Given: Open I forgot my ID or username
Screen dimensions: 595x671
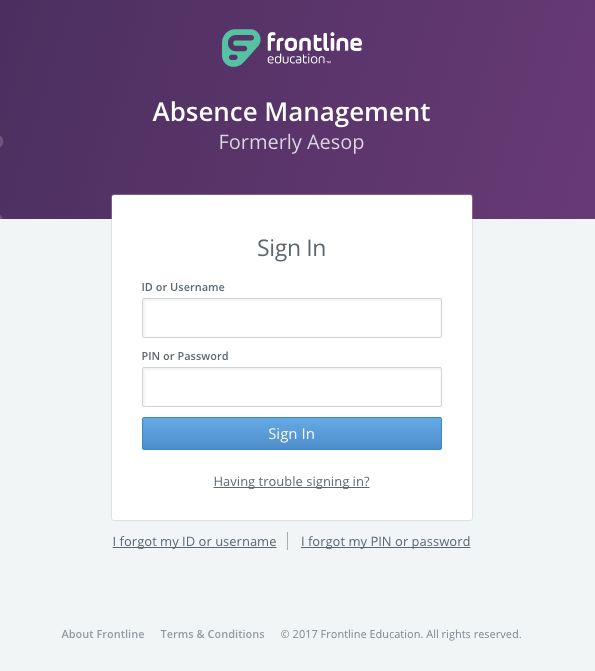Looking at the screenshot, I should coord(194,541).
